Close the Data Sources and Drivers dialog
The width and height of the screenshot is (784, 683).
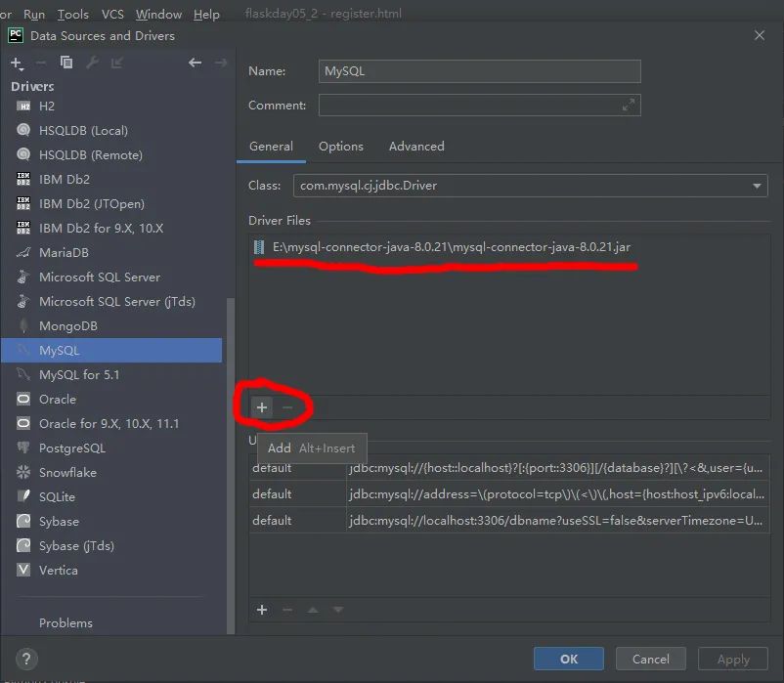pyautogui.click(x=759, y=35)
